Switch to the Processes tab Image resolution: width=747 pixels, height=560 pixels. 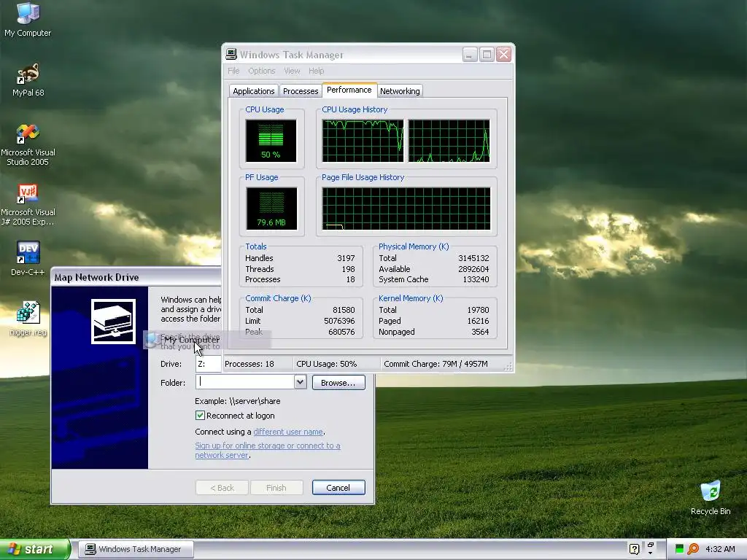pyautogui.click(x=300, y=91)
